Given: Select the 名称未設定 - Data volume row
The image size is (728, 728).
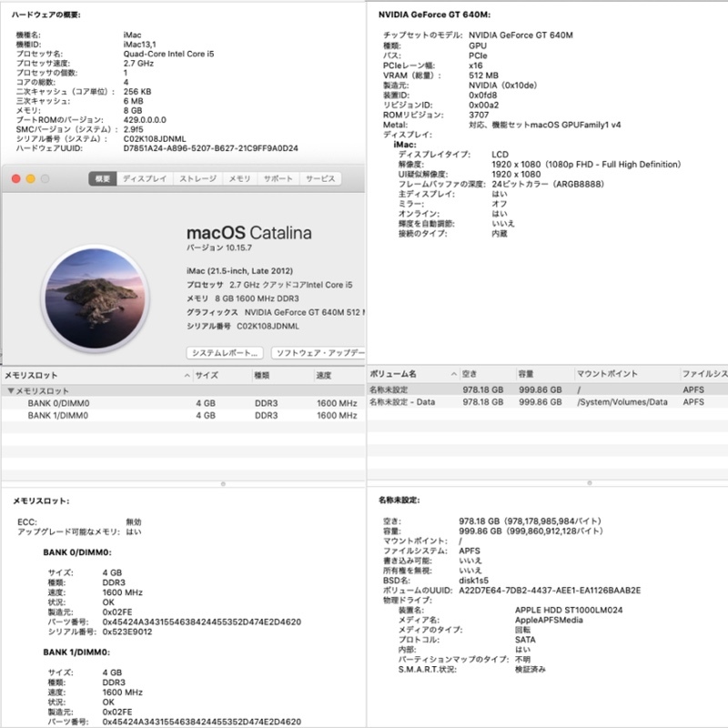Looking at the screenshot, I should click(548, 402).
